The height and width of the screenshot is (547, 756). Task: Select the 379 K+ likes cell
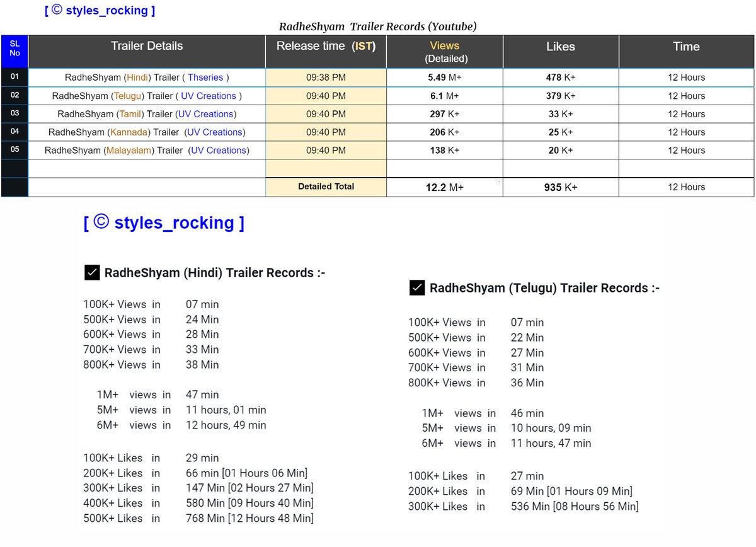coord(561,96)
